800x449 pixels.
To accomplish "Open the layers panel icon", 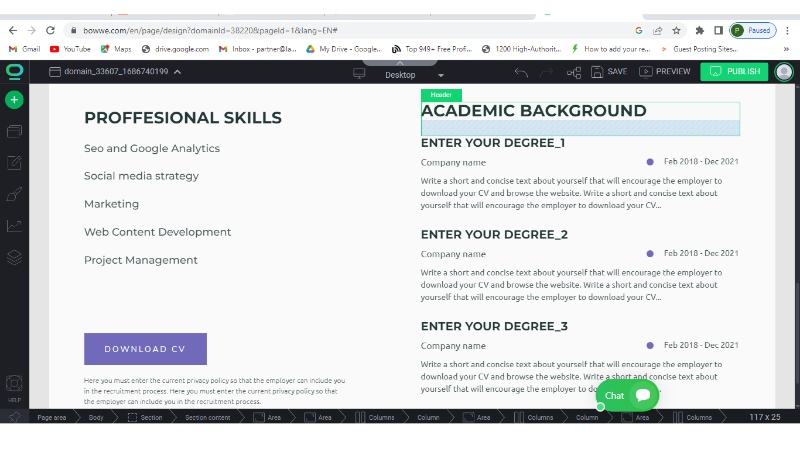I will coord(14,257).
